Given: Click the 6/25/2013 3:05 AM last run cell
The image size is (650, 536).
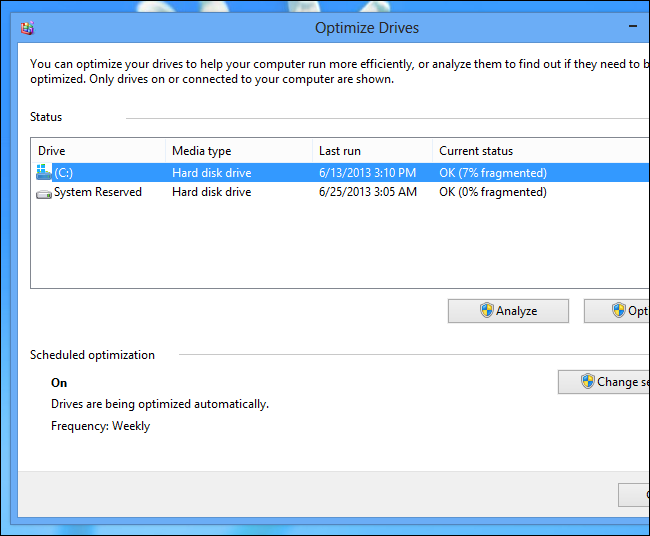Looking at the screenshot, I should [368, 192].
